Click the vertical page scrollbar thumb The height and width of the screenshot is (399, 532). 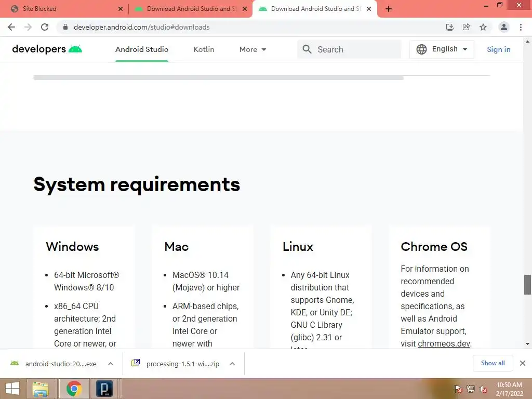[x=527, y=285]
